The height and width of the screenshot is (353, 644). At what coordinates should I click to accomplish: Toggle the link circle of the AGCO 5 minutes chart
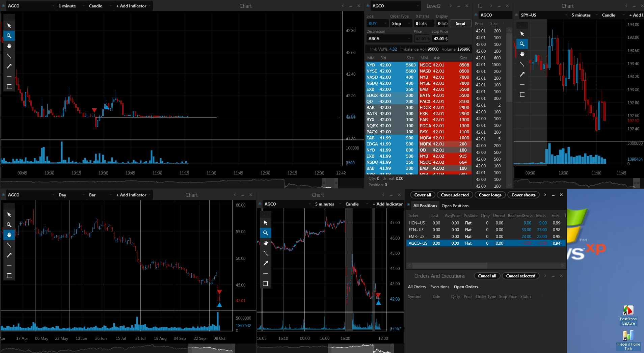pyautogui.click(x=260, y=204)
